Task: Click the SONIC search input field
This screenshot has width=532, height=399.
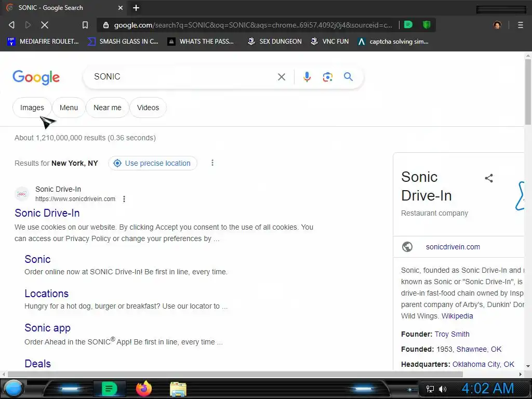Action: coord(183,77)
